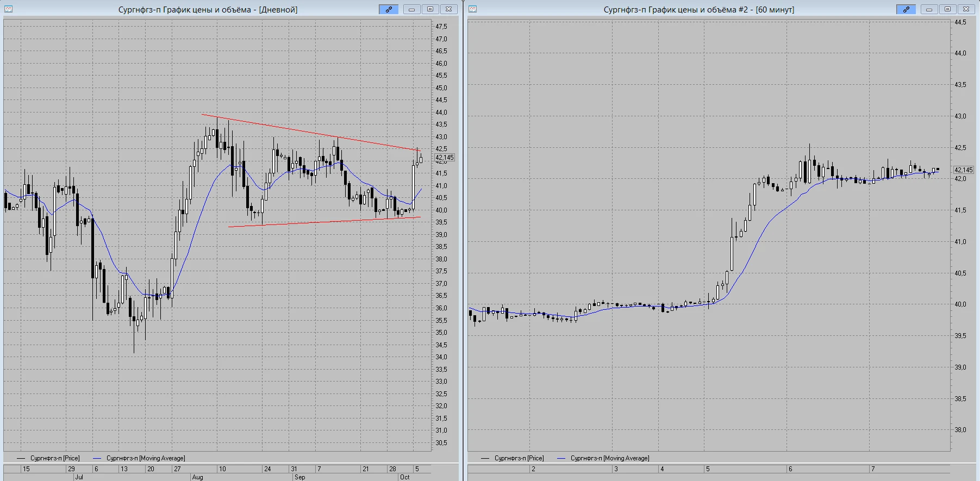The image size is (980, 481).
Task: Minimize the daily (Дневной) chart window
Action: click(411, 9)
